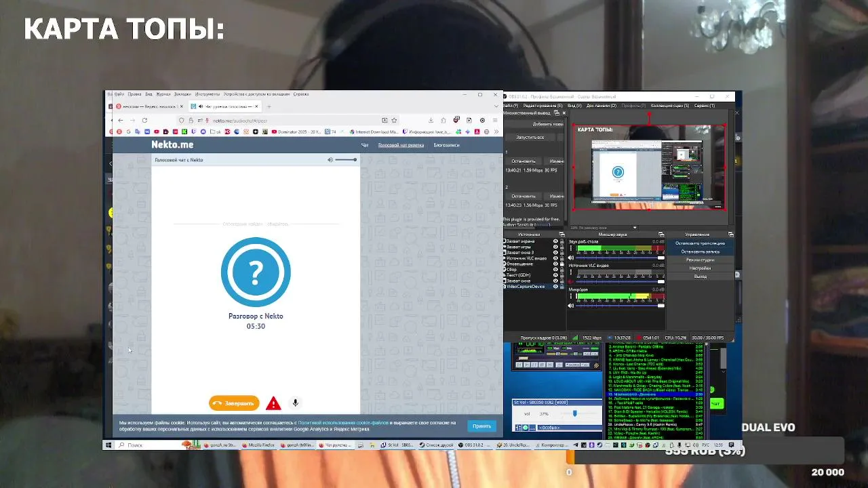Viewport: 868px width, 488px height.
Task: Pop out the Микшер звука dock panel
Action: [x=661, y=235]
